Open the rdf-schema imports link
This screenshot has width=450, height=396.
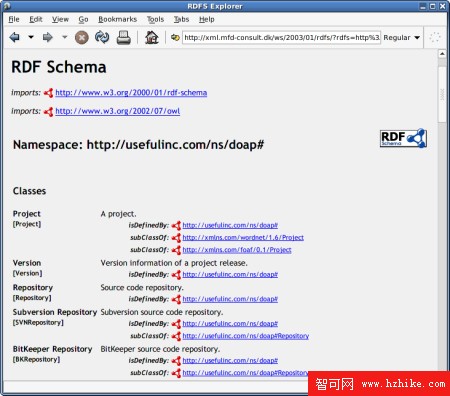131,93
